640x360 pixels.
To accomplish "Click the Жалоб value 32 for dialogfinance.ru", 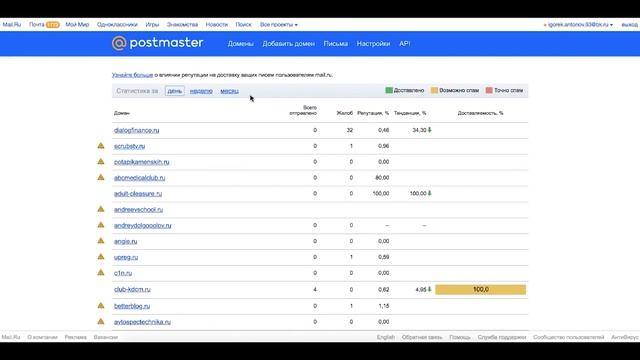I will click(x=349, y=130).
